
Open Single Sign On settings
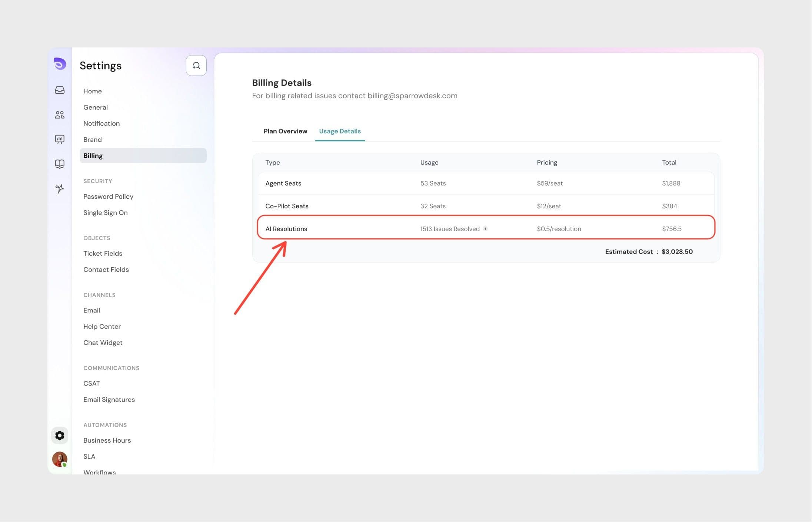click(x=105, y=213)
